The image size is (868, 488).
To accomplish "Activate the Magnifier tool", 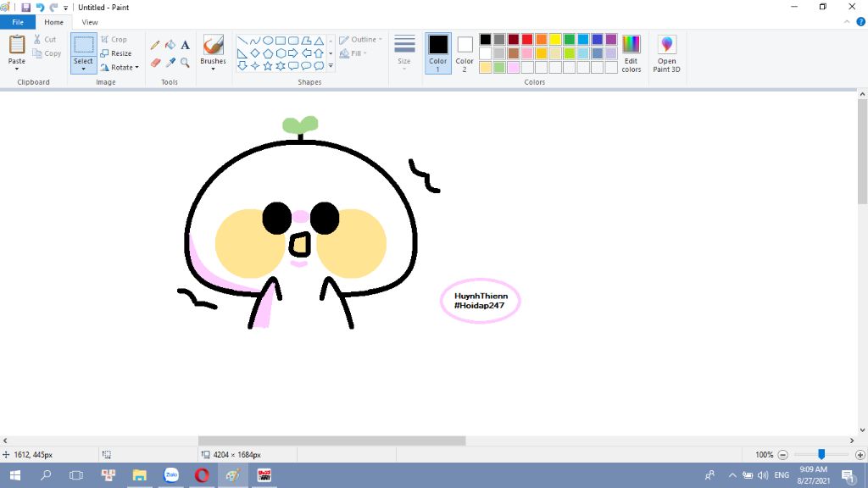I will point(185,63).
